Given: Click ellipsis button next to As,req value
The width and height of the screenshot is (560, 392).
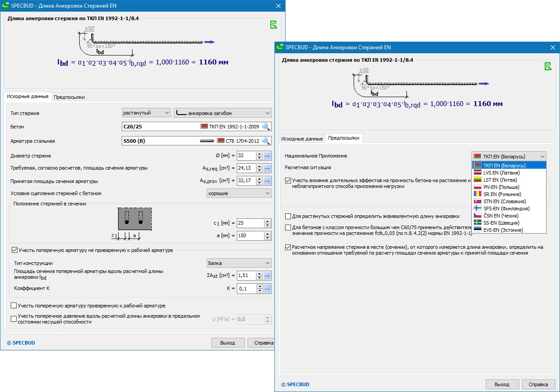Looking at the screenshot, I should tap(267, 168).
